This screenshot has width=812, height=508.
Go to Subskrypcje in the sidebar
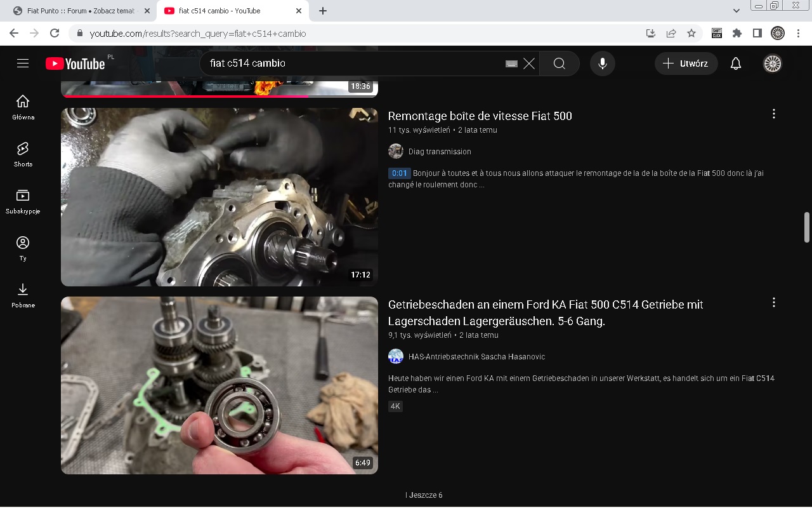point(23,201)
